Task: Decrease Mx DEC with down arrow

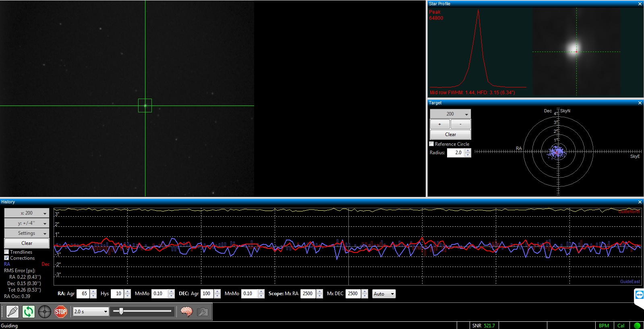Action: (364, 296)
